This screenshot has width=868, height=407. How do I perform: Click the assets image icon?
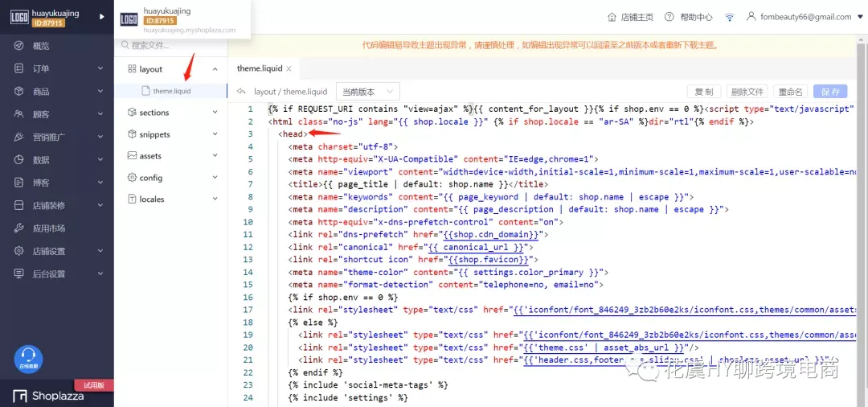132,155
